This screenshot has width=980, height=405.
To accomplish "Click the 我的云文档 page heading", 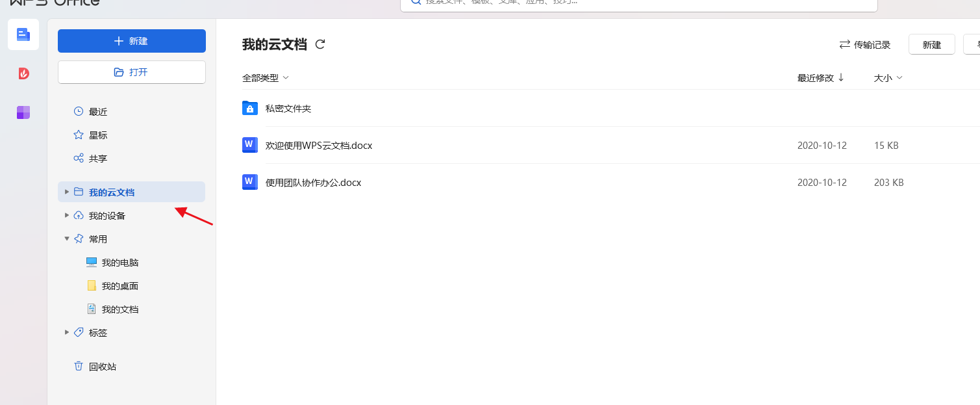I will 274,44.
